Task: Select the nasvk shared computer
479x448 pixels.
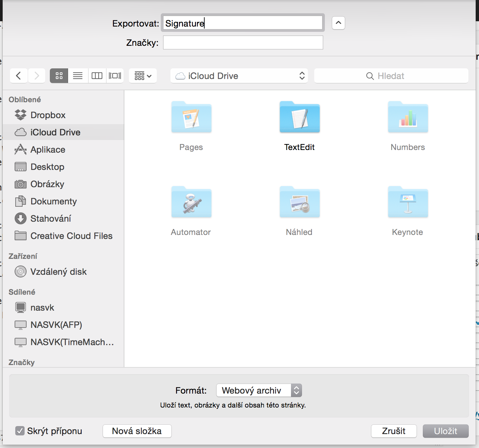Action: (x=63, y=307)
